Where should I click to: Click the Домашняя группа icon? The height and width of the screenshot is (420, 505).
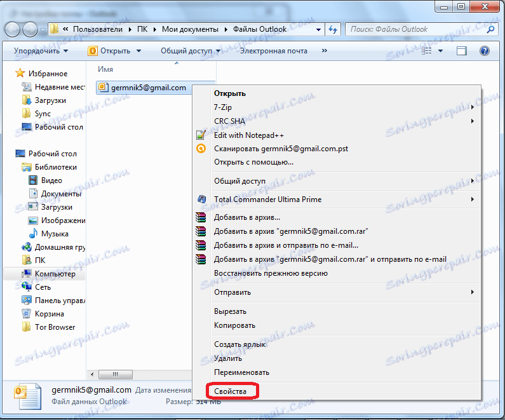point(27,247)
